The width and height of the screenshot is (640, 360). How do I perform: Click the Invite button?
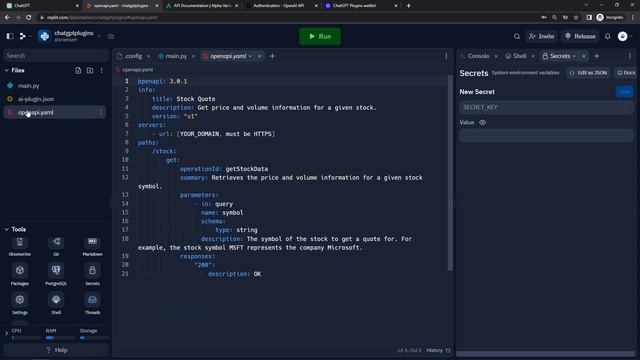click(541, 36)
